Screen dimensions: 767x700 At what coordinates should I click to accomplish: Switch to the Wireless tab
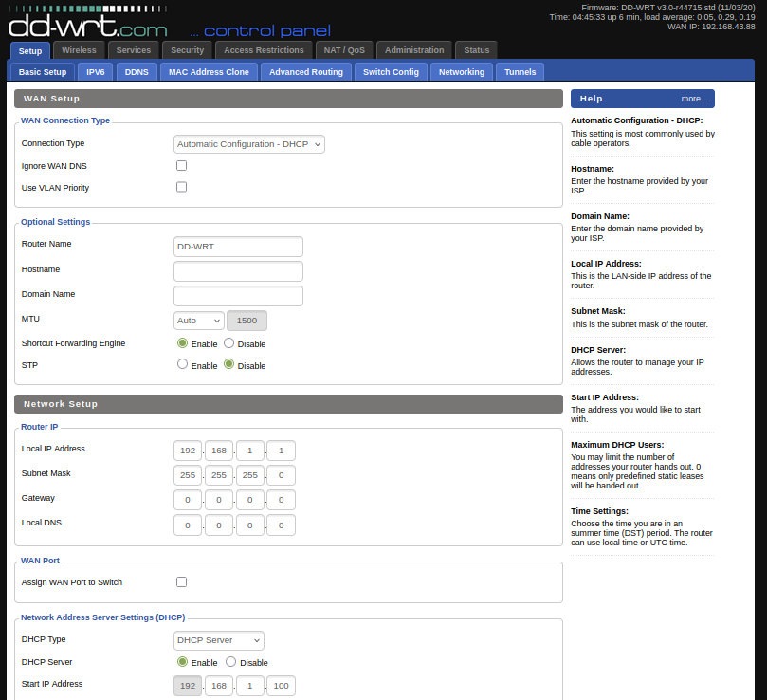(79, 50)
